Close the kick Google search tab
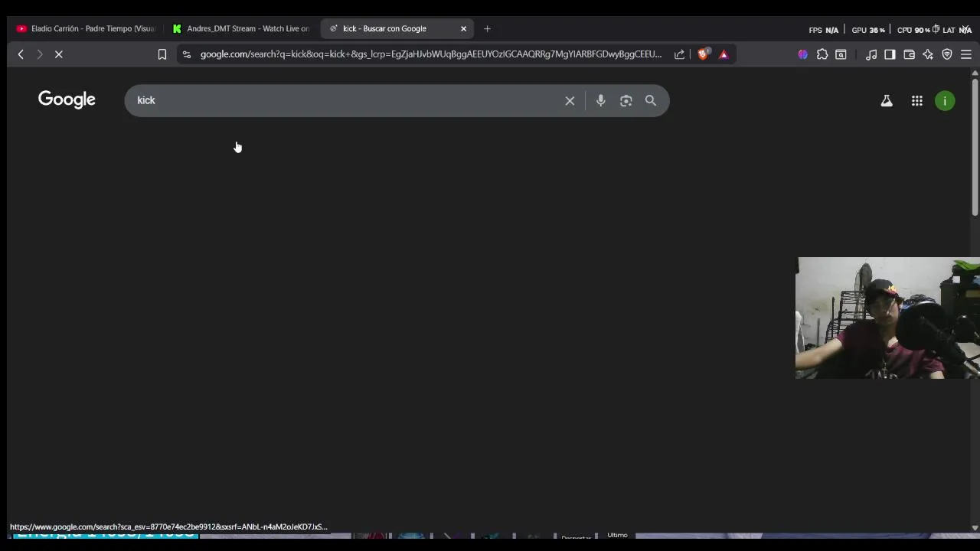This screenshot has height=551, width=980. (463, 28)
